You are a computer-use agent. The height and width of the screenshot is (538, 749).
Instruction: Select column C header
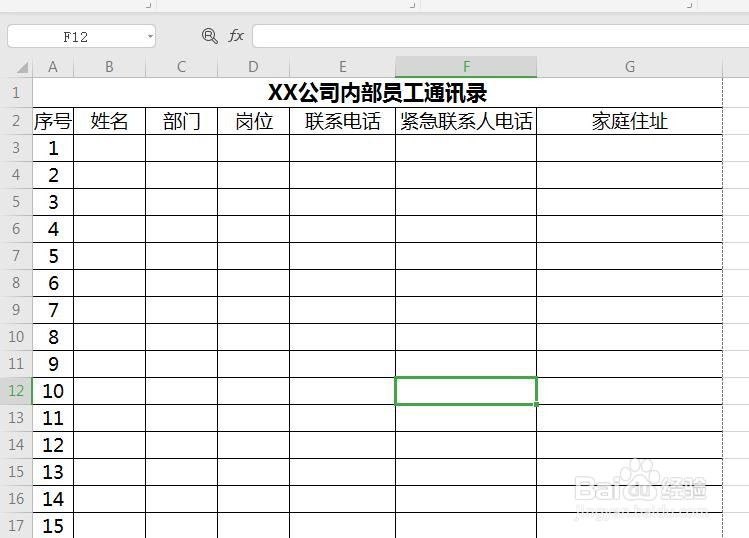(x=182, y=67)
